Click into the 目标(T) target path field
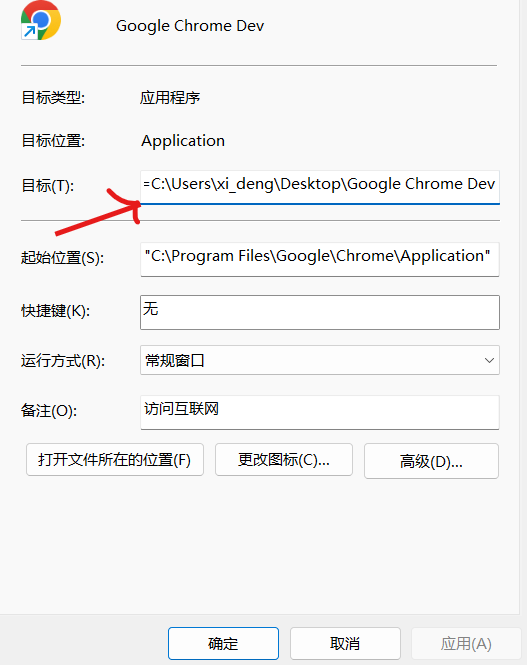The image size is (527, 665). [320, 187]
